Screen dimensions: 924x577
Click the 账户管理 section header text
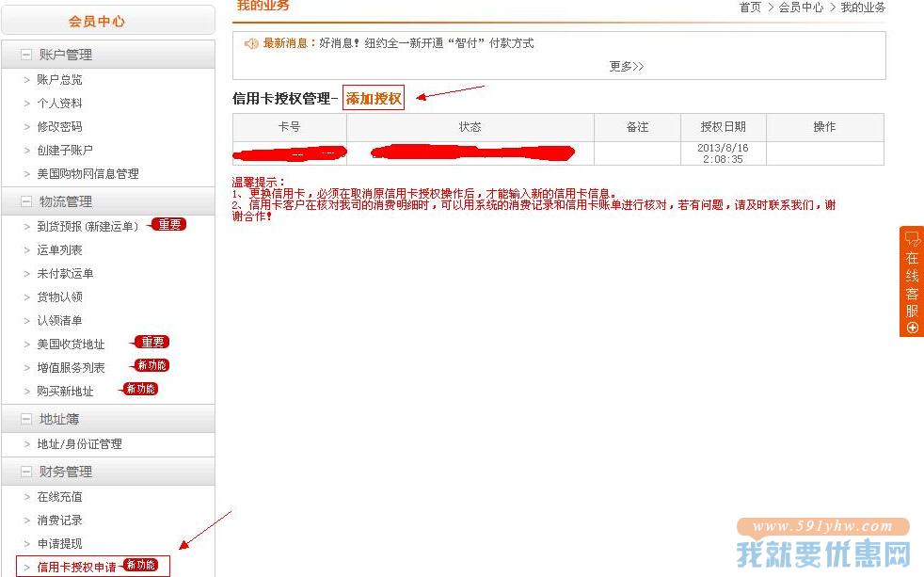66,55
